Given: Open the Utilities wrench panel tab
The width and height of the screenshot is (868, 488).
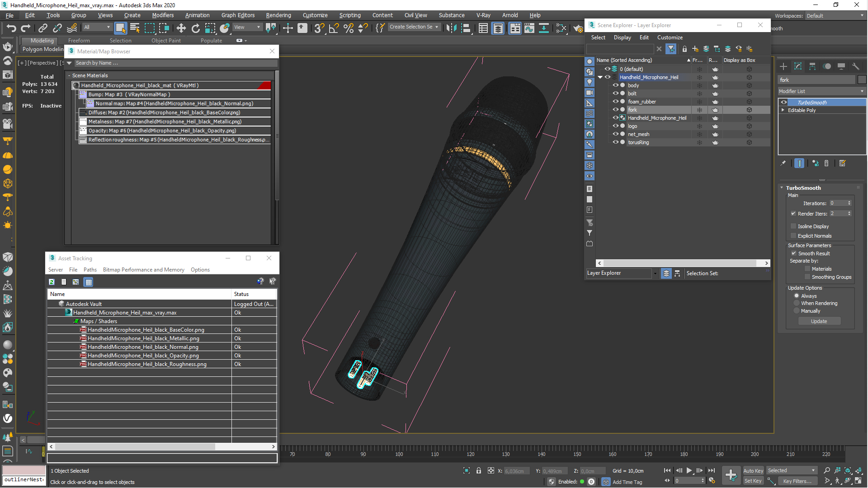Looking at the screenshot, I should tap(856, 66).
